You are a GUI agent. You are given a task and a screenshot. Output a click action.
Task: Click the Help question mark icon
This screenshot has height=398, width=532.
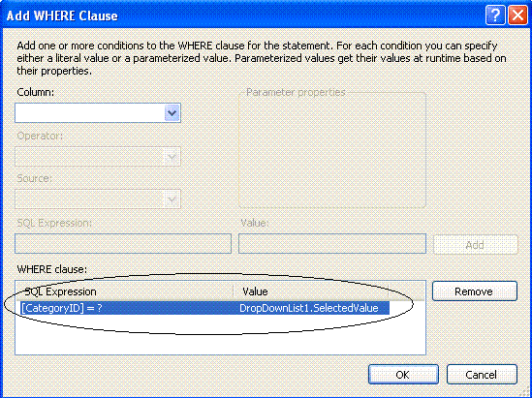(x=495, y=15)
